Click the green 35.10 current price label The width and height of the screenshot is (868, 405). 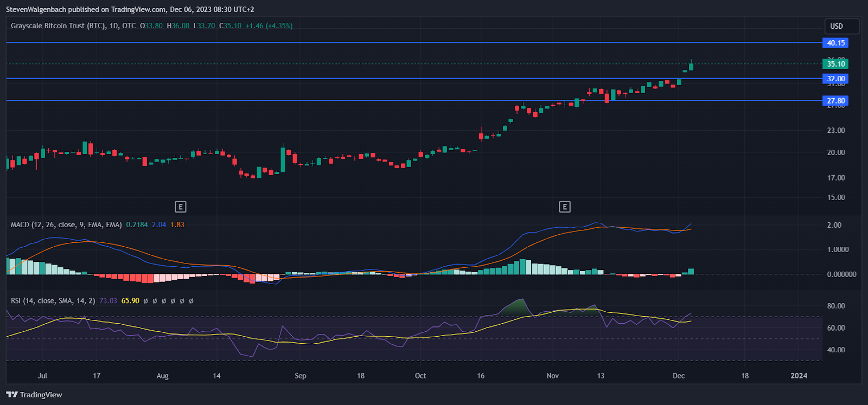coord(835,64)
